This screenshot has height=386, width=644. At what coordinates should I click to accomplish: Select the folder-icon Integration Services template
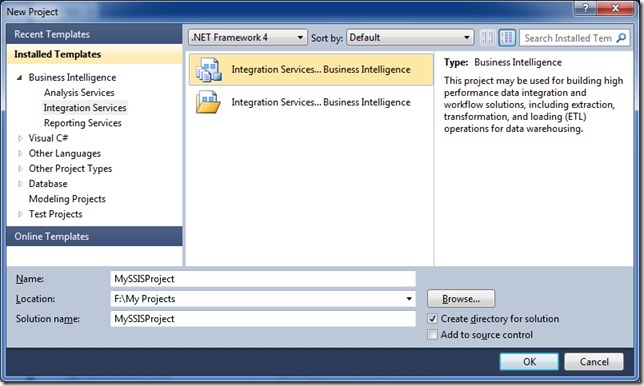pos(208,102)
